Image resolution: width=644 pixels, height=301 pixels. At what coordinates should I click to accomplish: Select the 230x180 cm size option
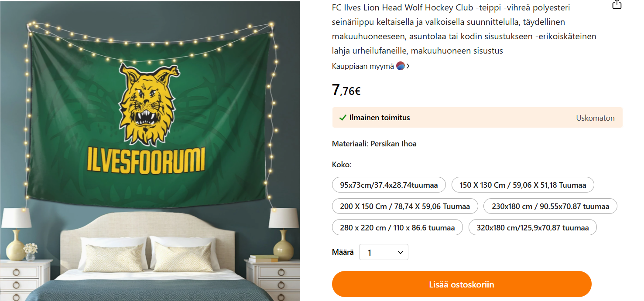[550, 206]
